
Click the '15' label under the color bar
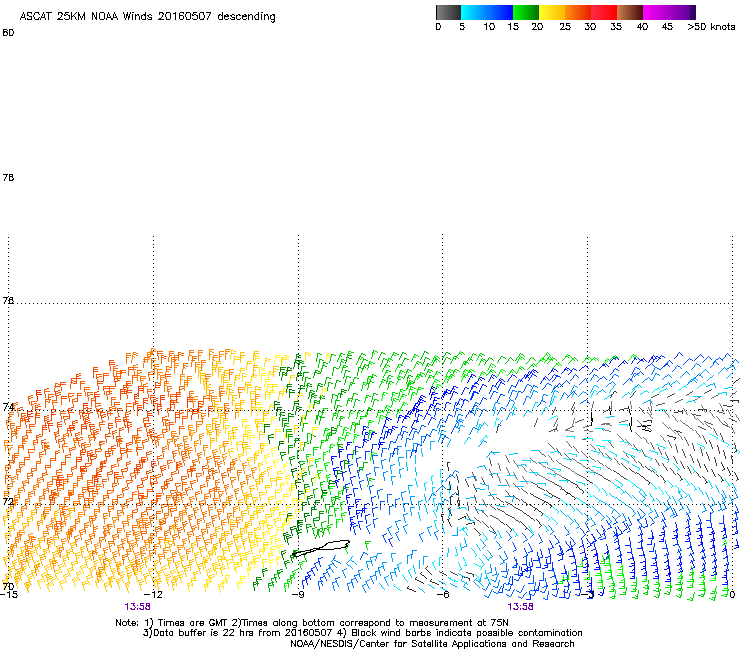pyautogui.click(x=513, y=27)
